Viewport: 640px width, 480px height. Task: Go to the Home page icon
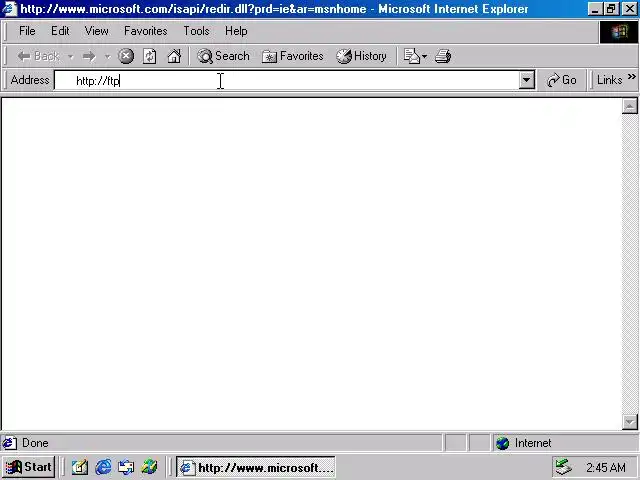[174, 56]
